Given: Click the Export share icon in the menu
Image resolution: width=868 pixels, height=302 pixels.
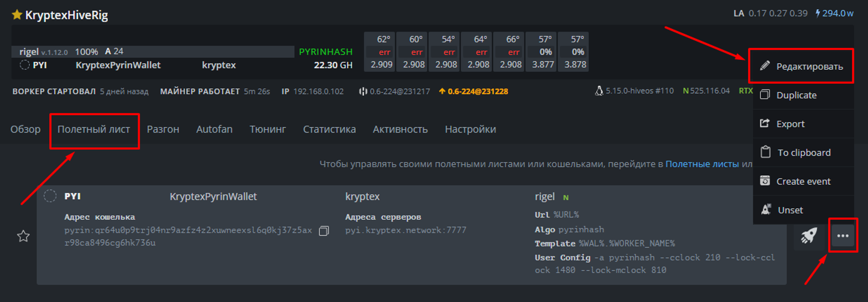Looking at the screenshot, I should coord(765,123).
